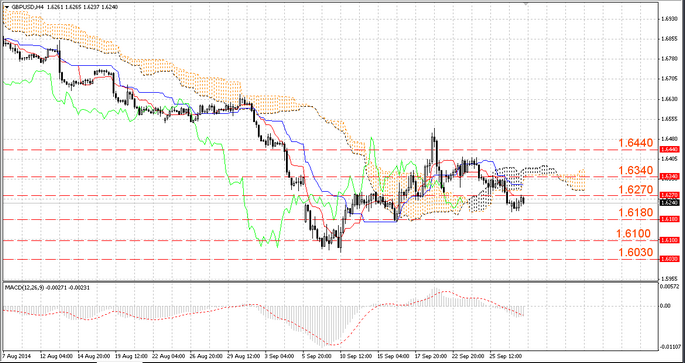The height and width of the screenshot is (363, 685).
Task: Click the 1.6930 price axis value
Action: [669, 19]
